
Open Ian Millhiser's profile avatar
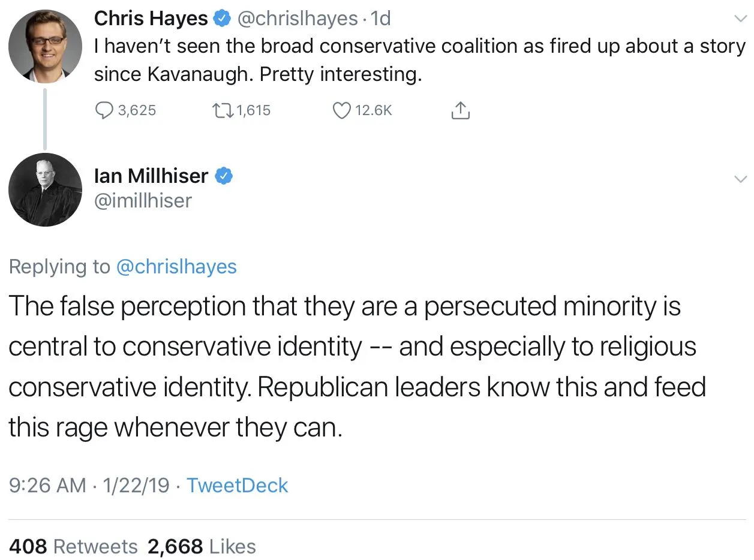pyautogui.click(x=45, y=189)
